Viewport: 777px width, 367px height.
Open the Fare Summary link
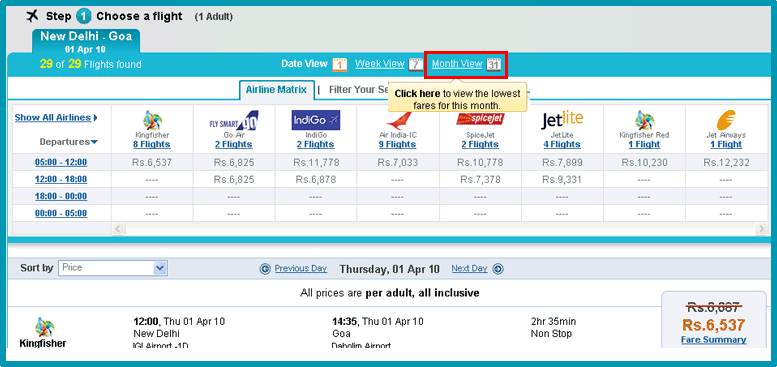point(714,340)
